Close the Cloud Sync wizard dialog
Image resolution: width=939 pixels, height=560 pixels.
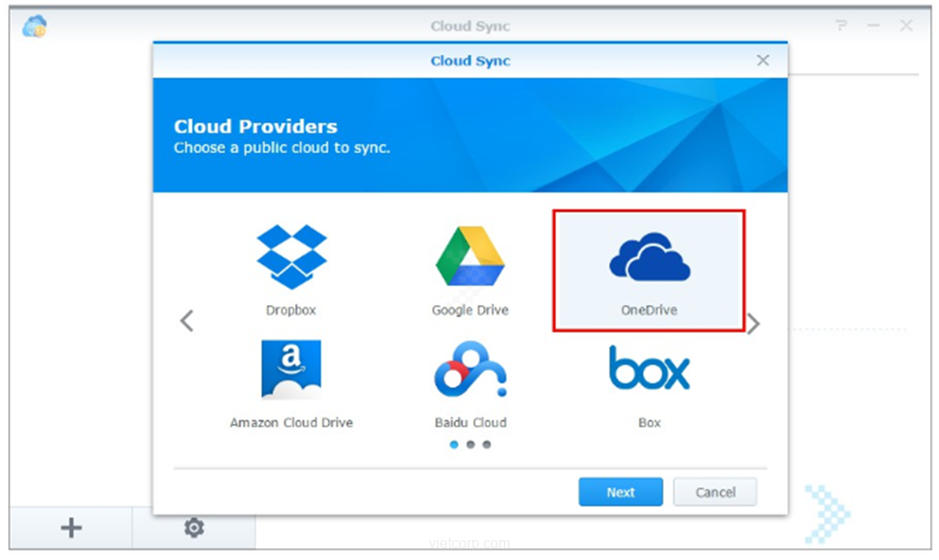tap(763, 61)
